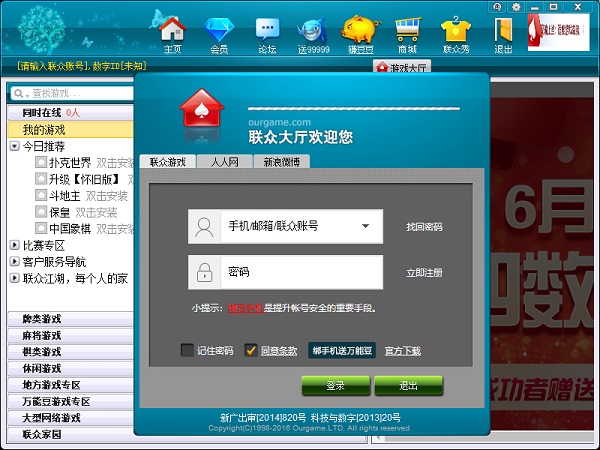The width and height of the screenshot is (600, 450).
Task: Open the account dropdown arrow
Action: 365,226
